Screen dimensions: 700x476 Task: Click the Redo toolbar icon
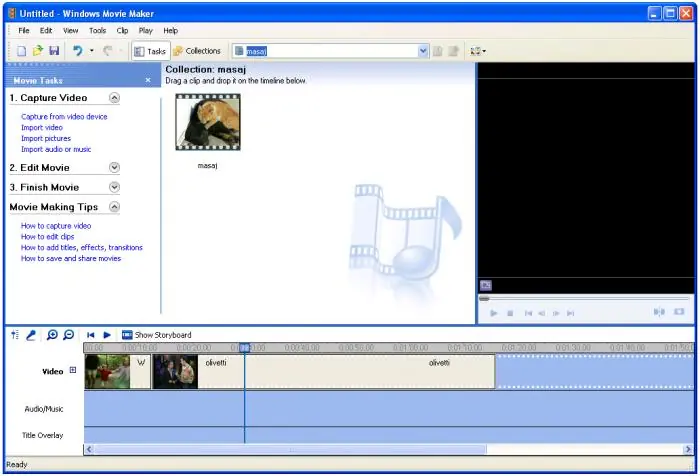pos(107,51)
